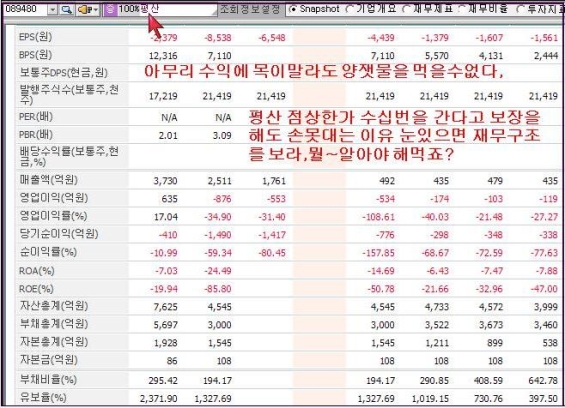Click the 당기순이익(억원) row label
The width and height of the screenshot is (565, 408).
click(58, 234)
